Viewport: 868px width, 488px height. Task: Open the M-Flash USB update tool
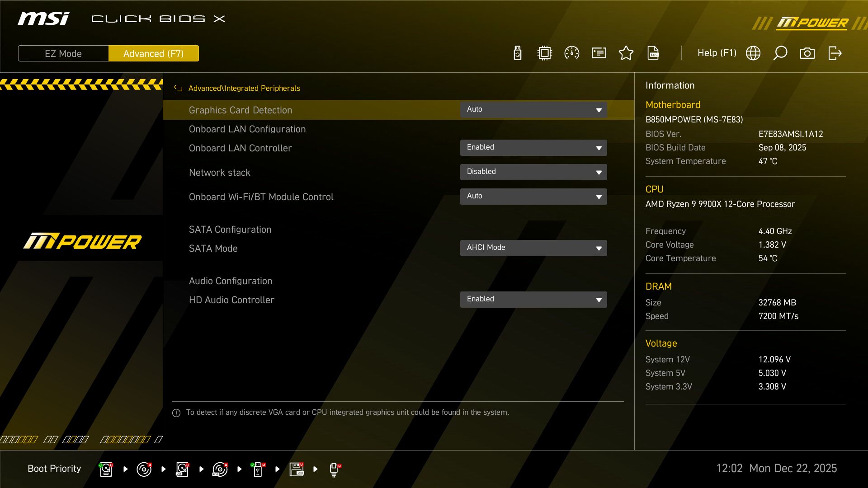click(517, 53)
